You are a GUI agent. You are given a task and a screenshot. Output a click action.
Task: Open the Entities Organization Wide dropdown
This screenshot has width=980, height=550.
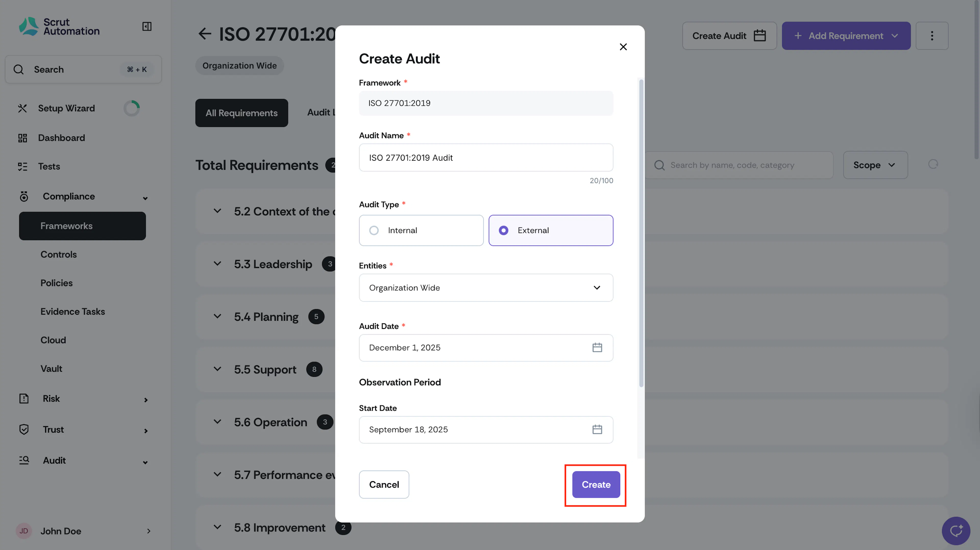click(486, 288)
